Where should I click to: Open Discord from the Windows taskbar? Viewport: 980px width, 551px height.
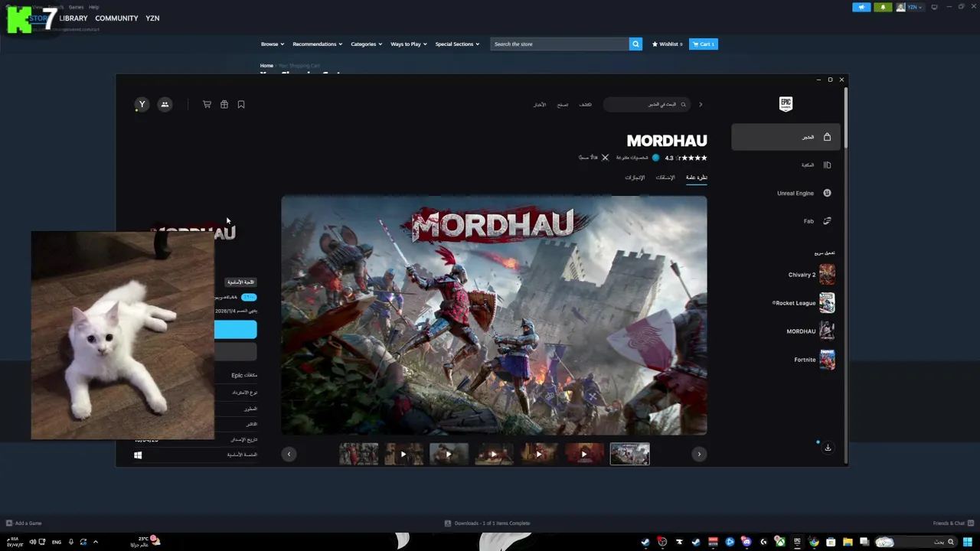pyautogui.click(x=746, y=543)
